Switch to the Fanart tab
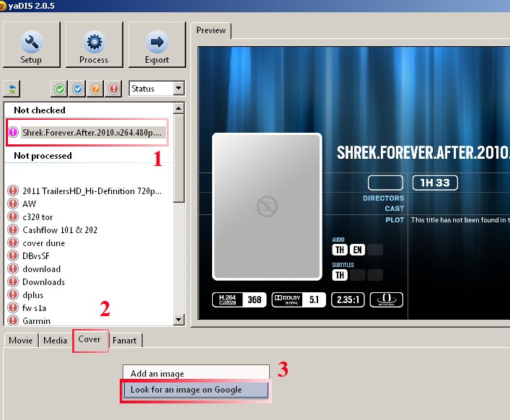This screenshot has width=510, height=420. (125, 341)
